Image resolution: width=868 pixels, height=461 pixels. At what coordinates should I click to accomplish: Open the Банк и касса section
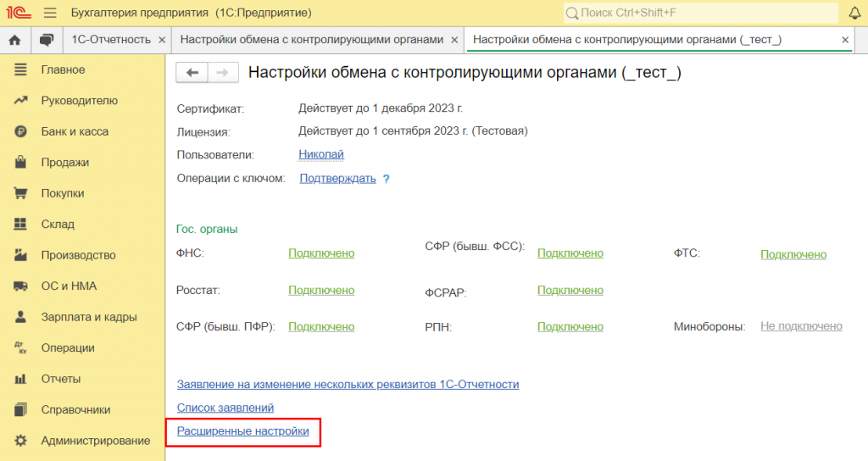pyautogui.click(x=75, y=131)
